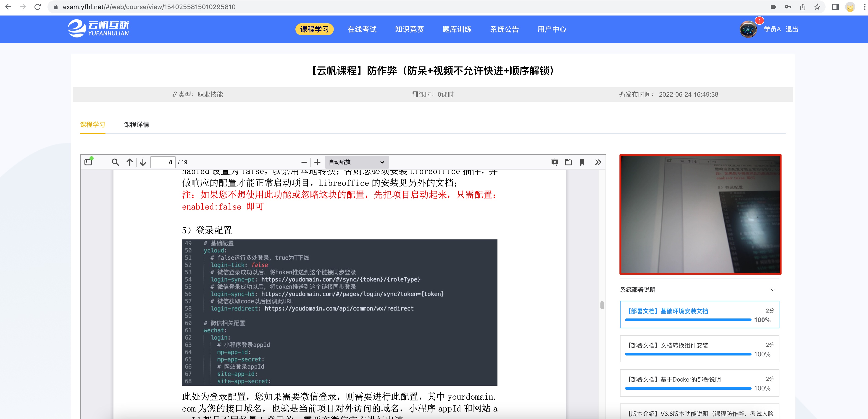Image resolution: width=868 pixels, height=419 pixels.
Task: Click the 学员A username link
Action: pyautogui.click(x=772, y=29)
